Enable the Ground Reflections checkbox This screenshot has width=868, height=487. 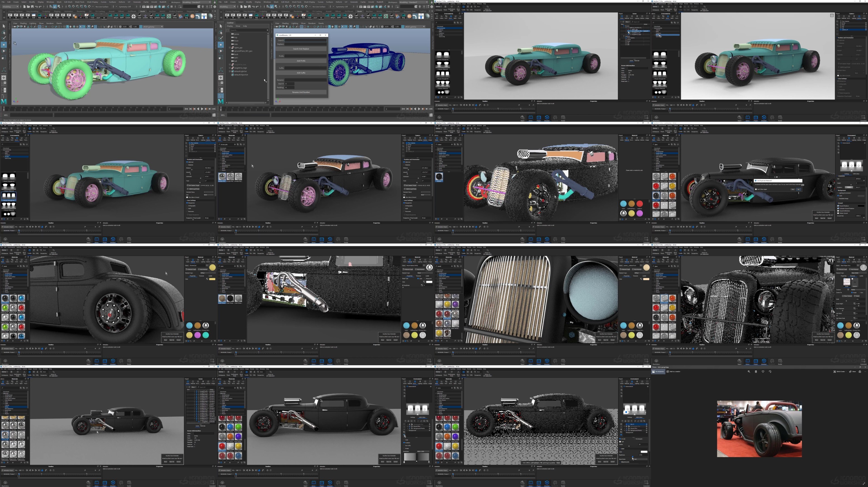(838, 211)
